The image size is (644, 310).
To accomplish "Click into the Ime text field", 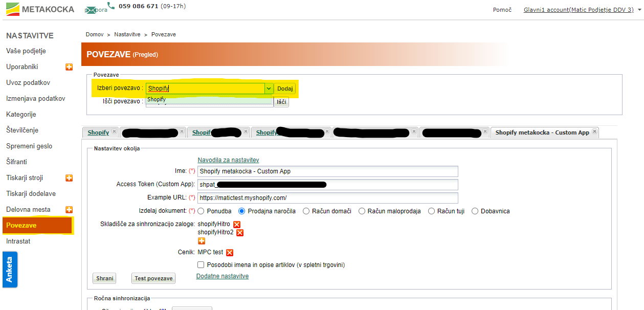I will (328, 171).
